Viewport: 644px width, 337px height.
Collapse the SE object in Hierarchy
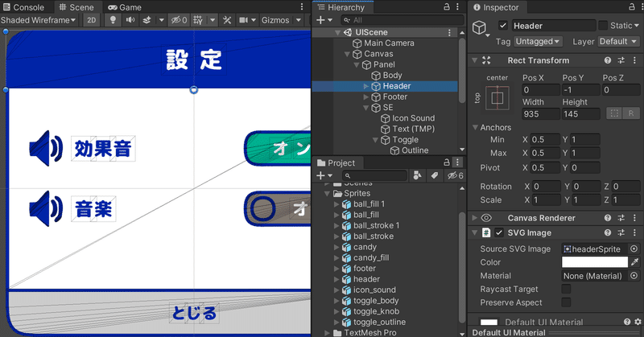(x=366, y=108)
